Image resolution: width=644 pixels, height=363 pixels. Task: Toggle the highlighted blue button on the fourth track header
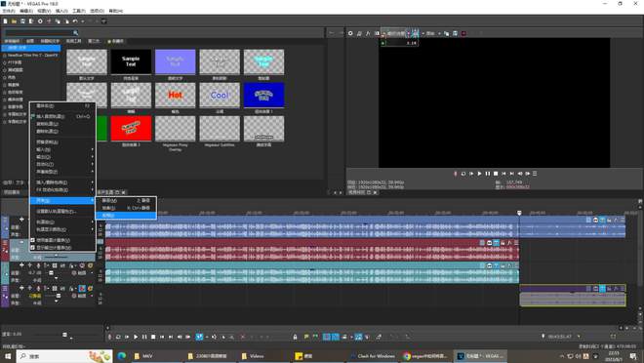pos(82,289)
